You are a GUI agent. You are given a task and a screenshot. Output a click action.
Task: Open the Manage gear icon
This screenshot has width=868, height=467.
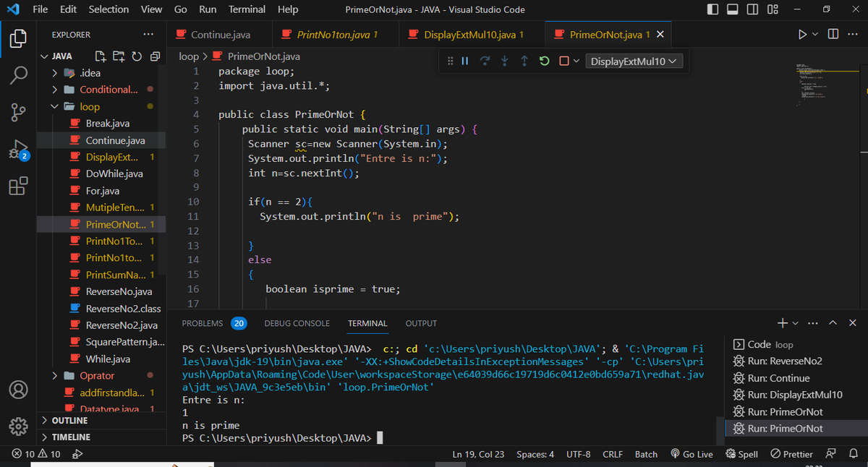(18, 427)
